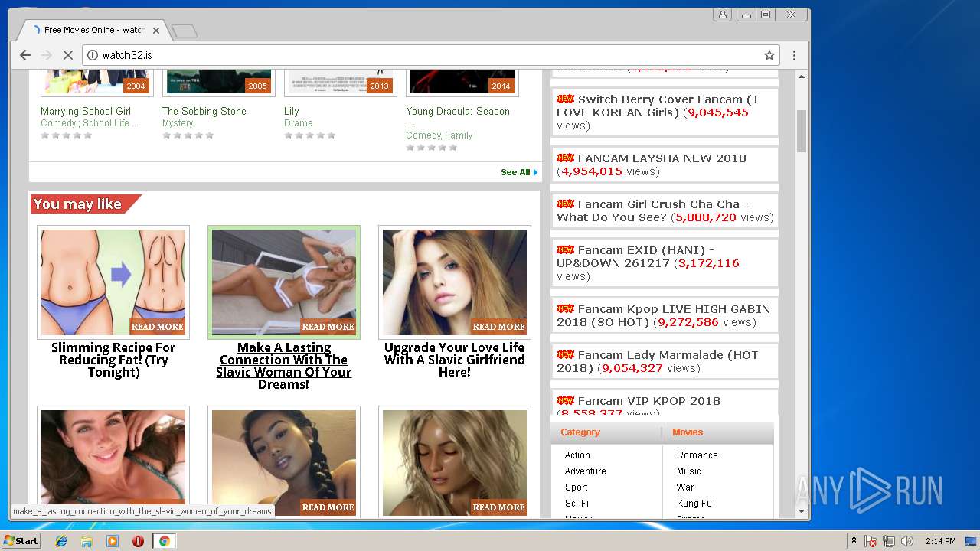
Task: Select the Category tab header
Action: [x=580, y=432]
